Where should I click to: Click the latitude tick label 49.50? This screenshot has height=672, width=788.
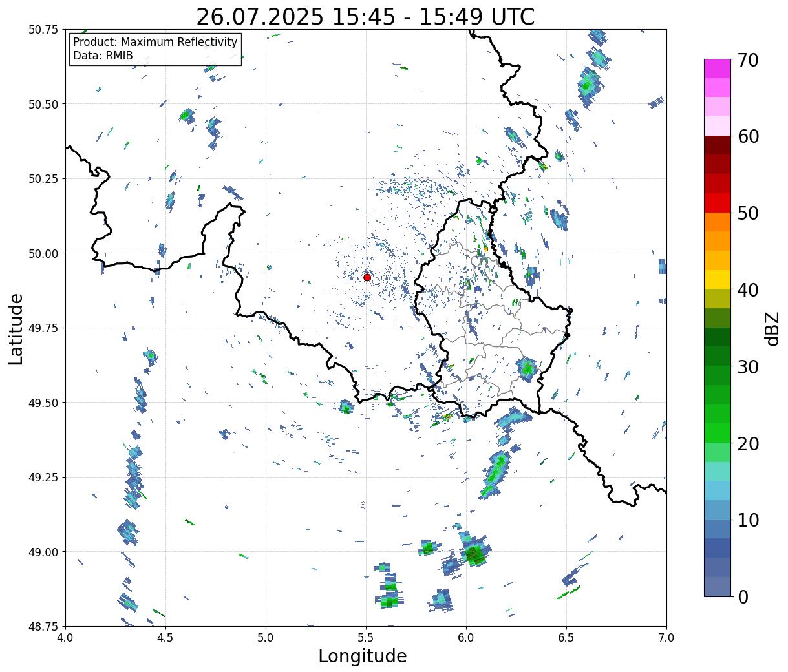[x=43, y=403]
